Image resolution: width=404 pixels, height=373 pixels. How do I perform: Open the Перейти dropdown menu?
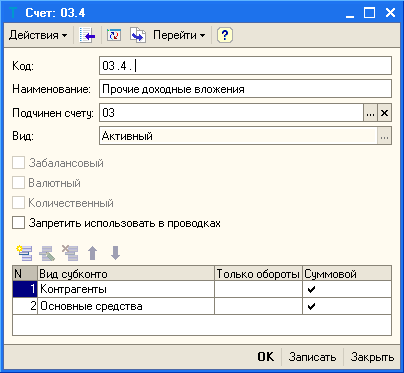179,35
